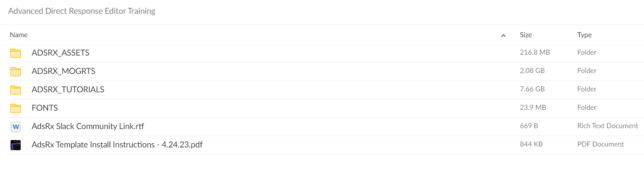644x169 pixels.
Task: Open the ADSRX_TUTORIALS folder name
Action: point(68,90)
